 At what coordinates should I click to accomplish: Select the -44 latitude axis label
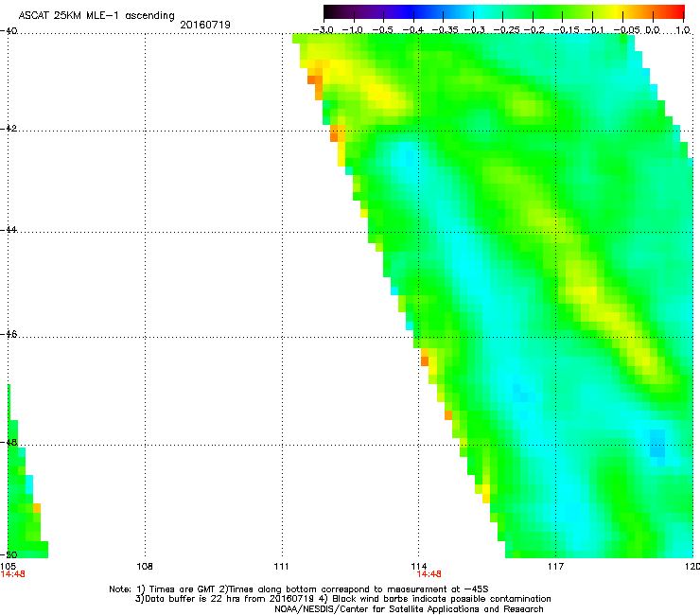9,230
